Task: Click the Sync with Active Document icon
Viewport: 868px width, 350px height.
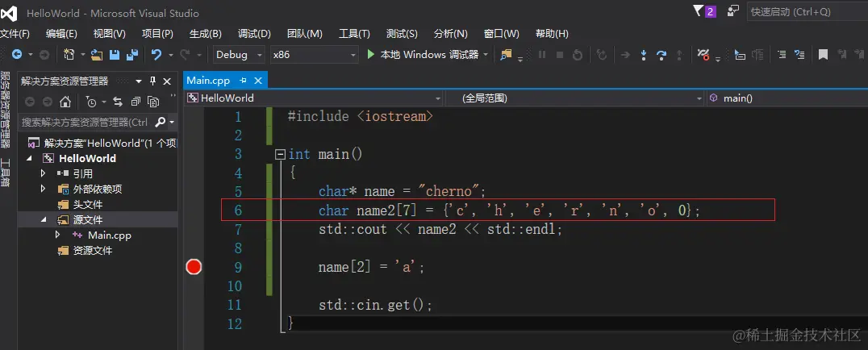Action: point(117,102)
